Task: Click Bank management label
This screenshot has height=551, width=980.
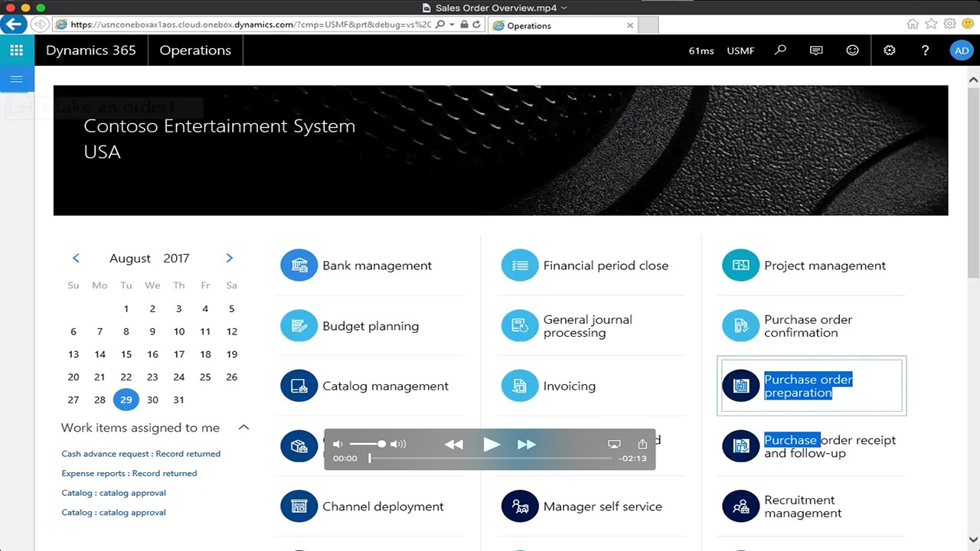Action: click(x=377, y=266)
